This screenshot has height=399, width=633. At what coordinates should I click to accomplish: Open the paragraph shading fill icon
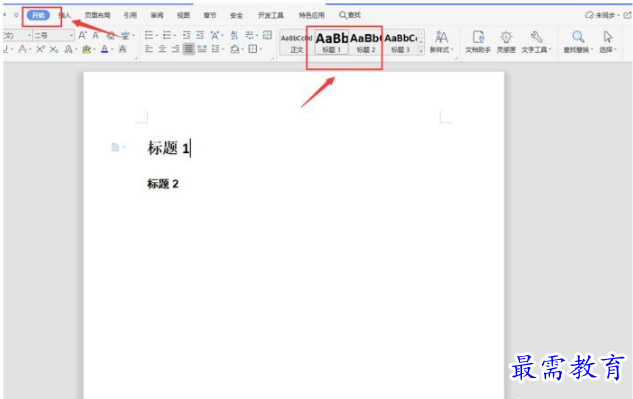point(235,49)
